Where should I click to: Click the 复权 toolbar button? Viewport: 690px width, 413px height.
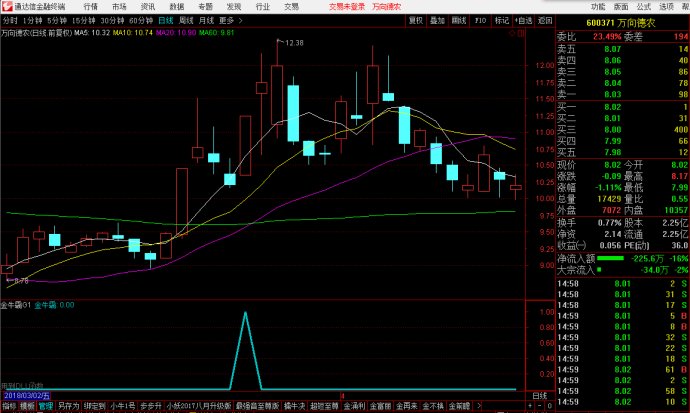[x=416, y=20]
